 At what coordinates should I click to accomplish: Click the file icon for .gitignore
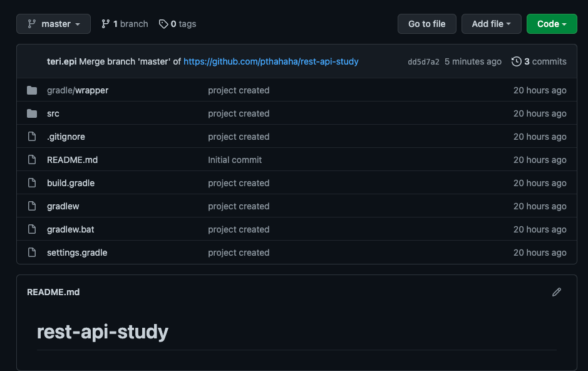click(x=32, y=137)
